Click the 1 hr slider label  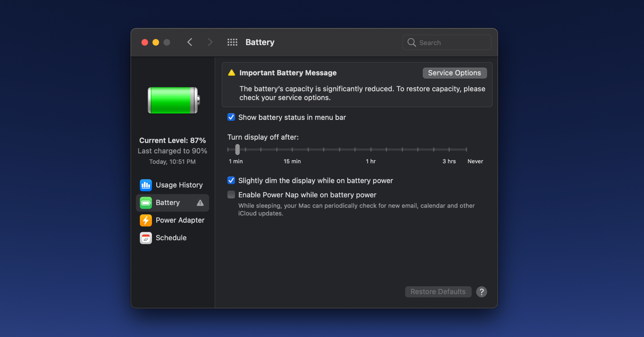tap(371, 161)
